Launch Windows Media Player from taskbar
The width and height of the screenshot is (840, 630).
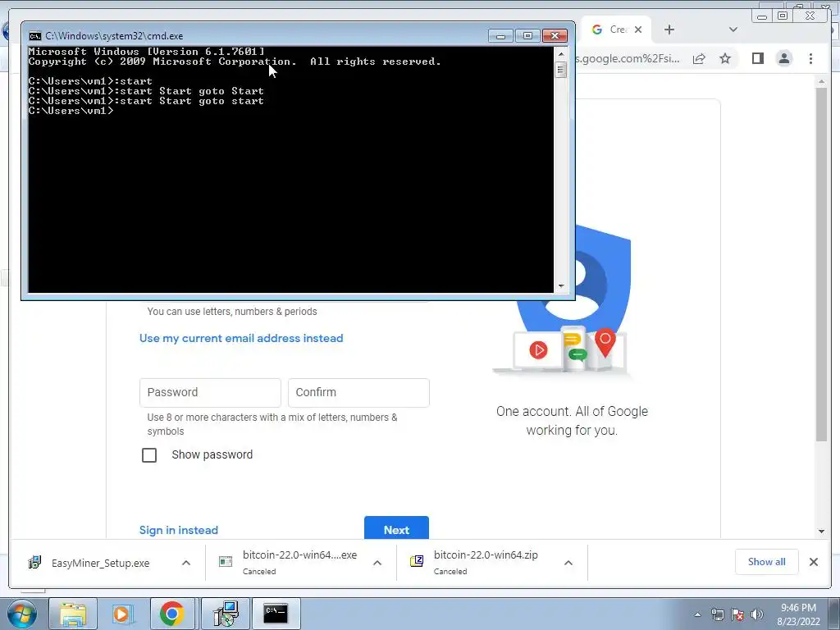pyautogui.click(x=121, y=614)
